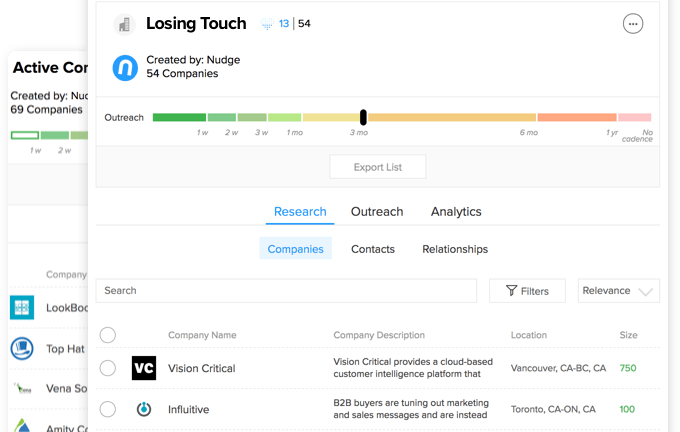The height and width of the screenshot is (432, 680).
Task: Open the Filters panel
Action: 527,291
